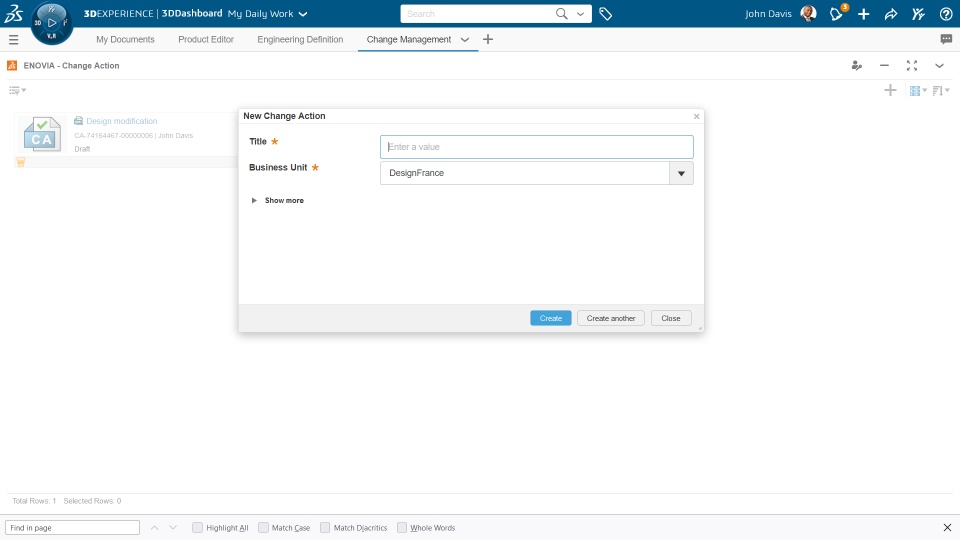The height and width of the screenshot is (540, 960).
Task: Toggle the Match Case checkbox
Action: (263, 527)
